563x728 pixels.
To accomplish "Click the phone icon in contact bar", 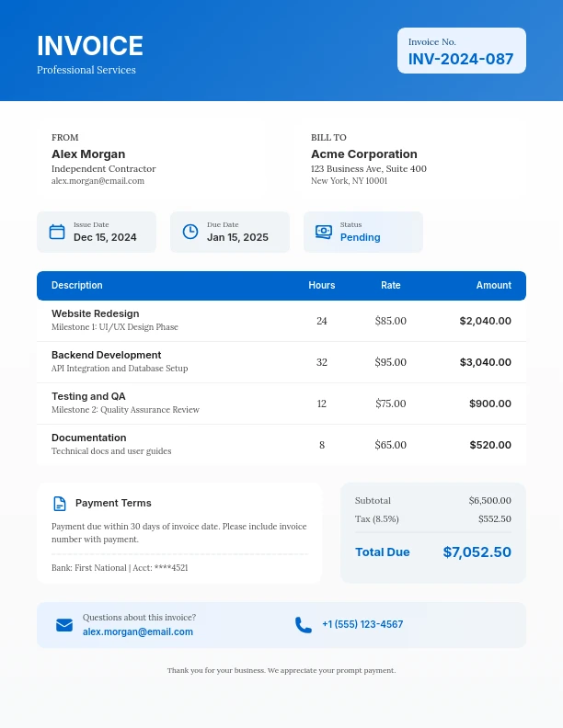I will pos(304,625).
